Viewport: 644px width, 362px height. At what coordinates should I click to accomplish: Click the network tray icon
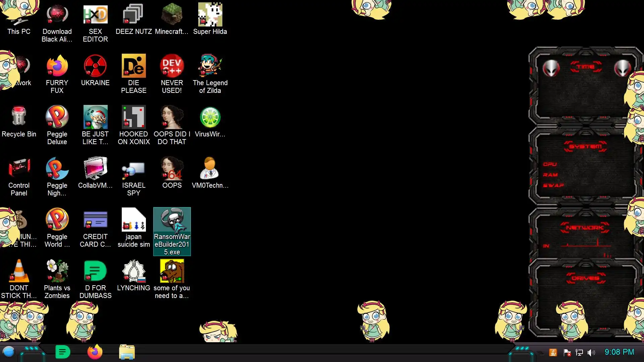coord(579,353)
